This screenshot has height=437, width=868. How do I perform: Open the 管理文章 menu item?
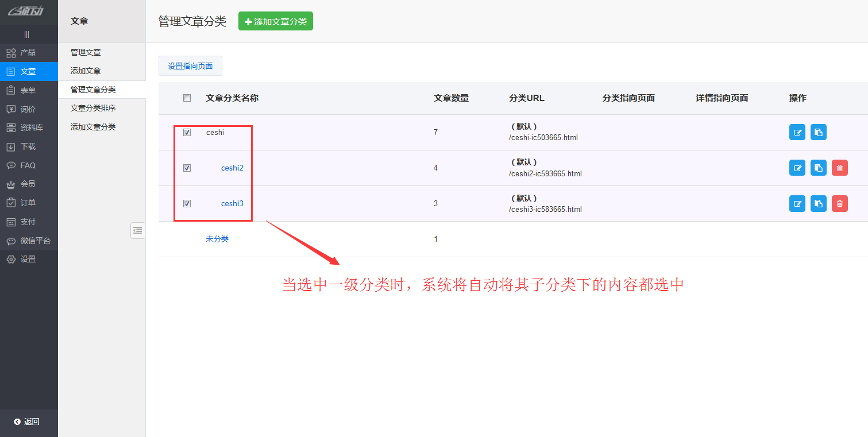(x=86, y=53)
